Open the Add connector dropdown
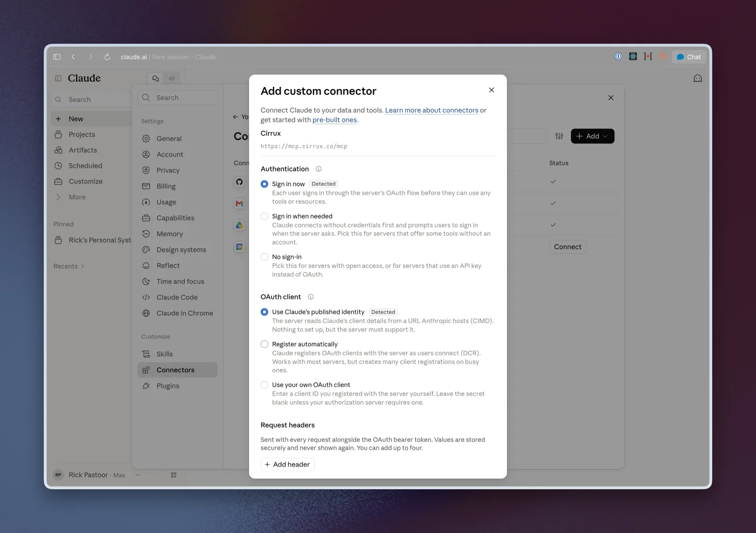 click(593, 136)
